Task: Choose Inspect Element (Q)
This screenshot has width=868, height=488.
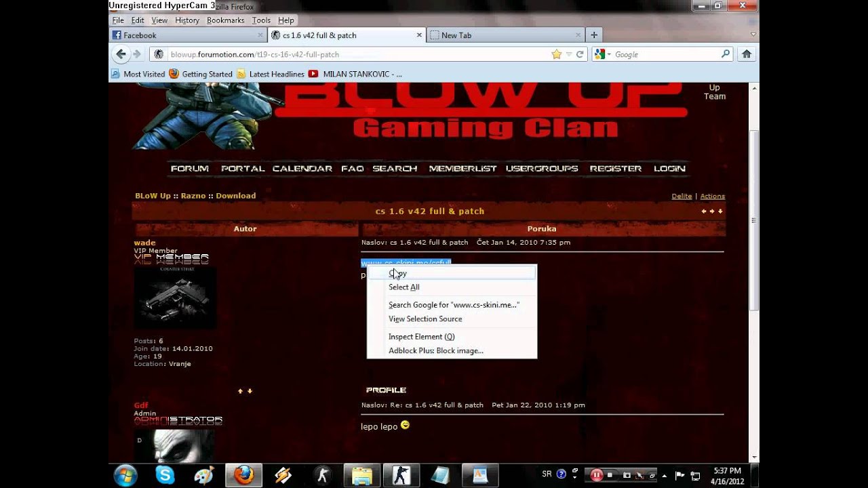Action: point(452,337)
